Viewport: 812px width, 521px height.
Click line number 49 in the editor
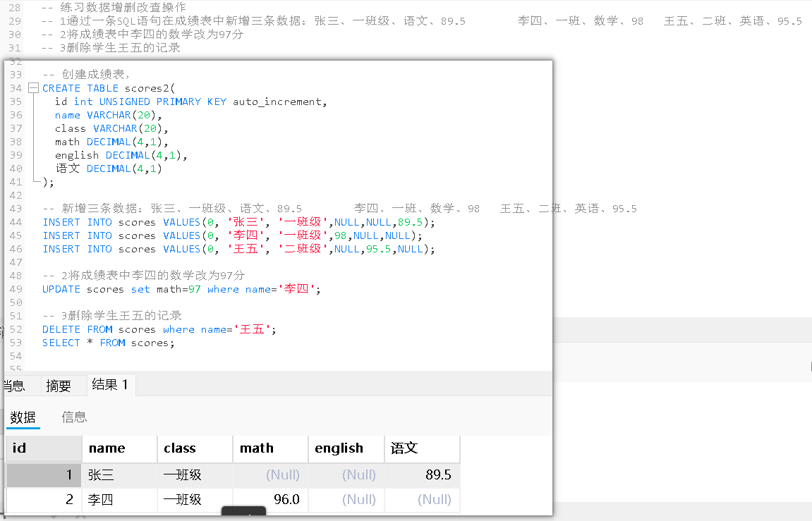coord(15,289)
